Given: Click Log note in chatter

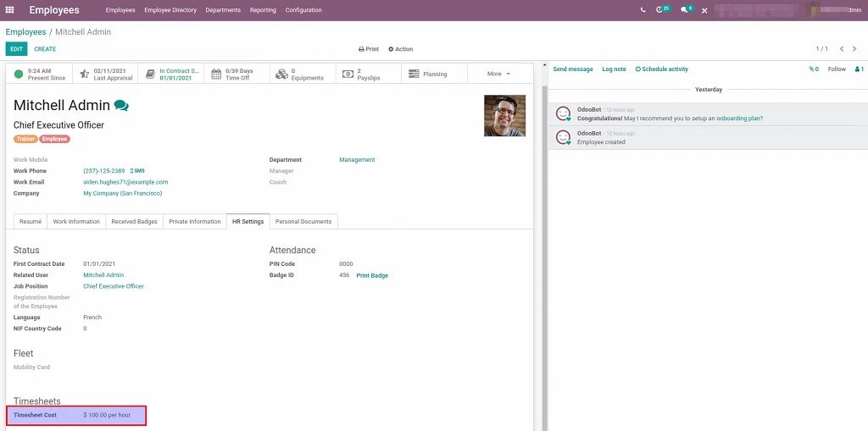Looking at the screenshot, I should 614,69.
